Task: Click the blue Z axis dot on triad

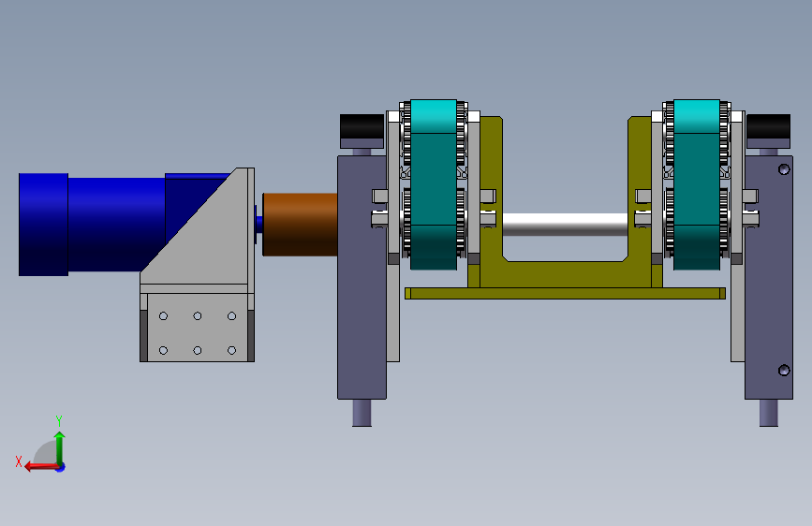Action: click(61, 467)
